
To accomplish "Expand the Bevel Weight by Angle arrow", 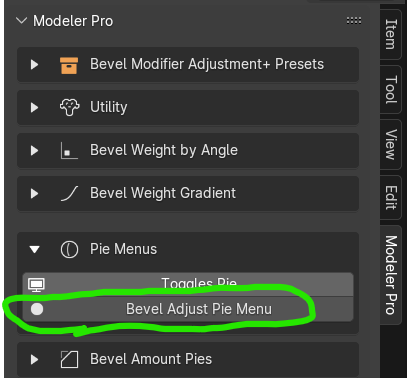I will click(34, 151).
